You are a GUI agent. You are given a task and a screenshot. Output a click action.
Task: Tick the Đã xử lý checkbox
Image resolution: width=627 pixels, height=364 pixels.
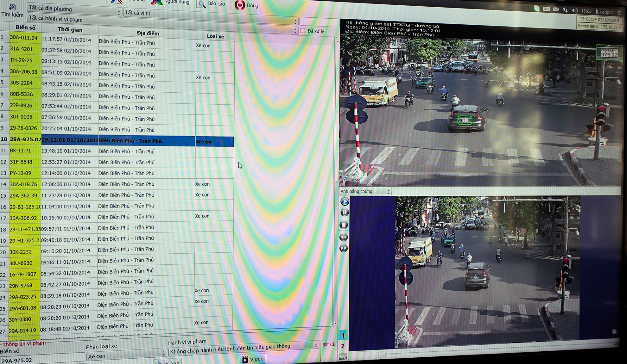click(x=302, y=31)
